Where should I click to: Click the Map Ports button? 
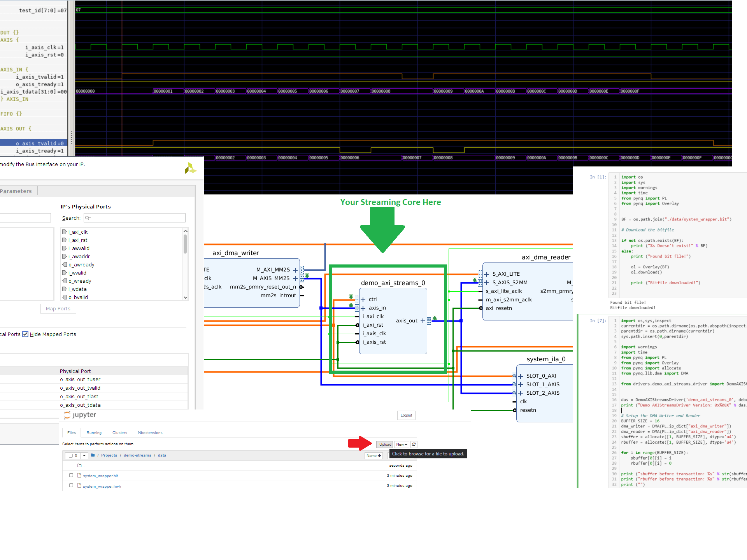58,308
